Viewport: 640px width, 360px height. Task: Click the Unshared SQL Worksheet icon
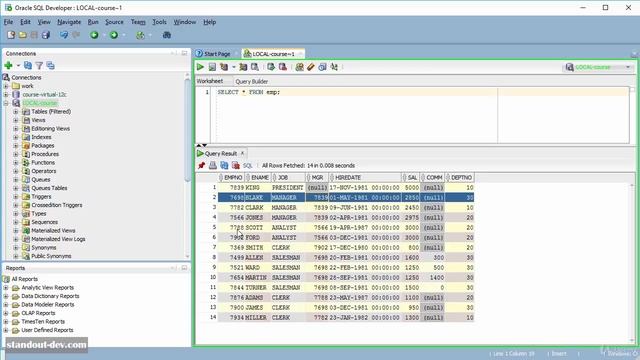coord(300,67)
